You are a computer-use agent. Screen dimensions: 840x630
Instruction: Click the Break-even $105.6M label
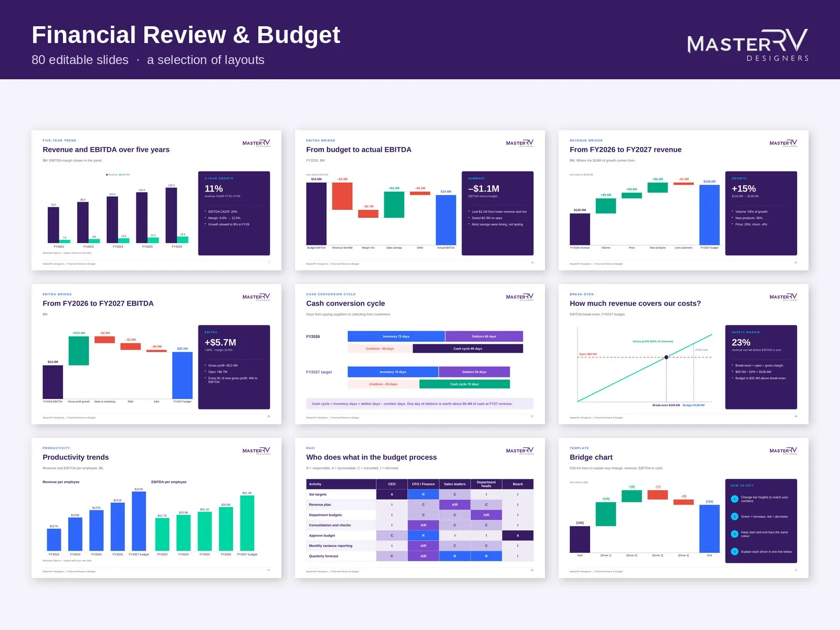point(666,405)
